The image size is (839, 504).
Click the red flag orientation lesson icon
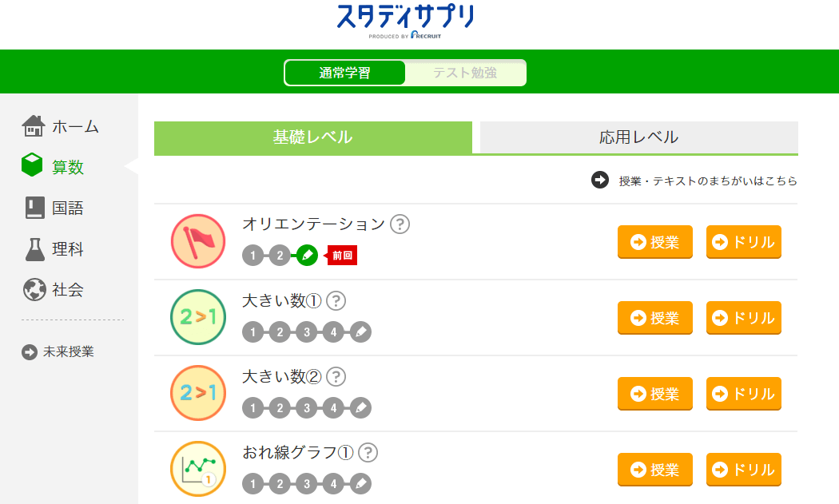[198, 241]
